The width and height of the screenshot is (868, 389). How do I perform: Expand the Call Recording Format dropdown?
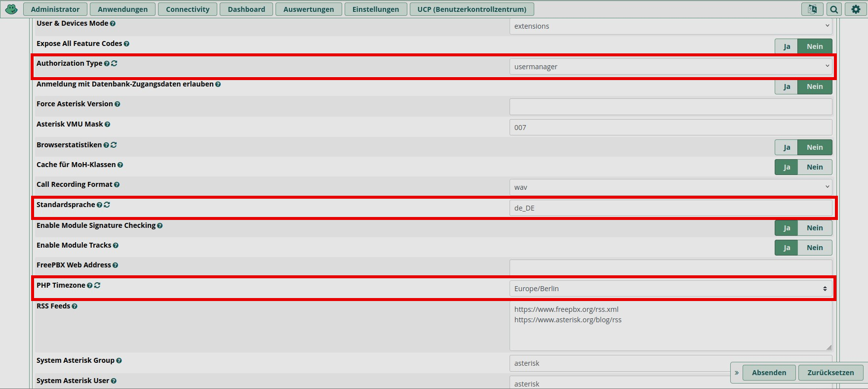tap(670, 187)
